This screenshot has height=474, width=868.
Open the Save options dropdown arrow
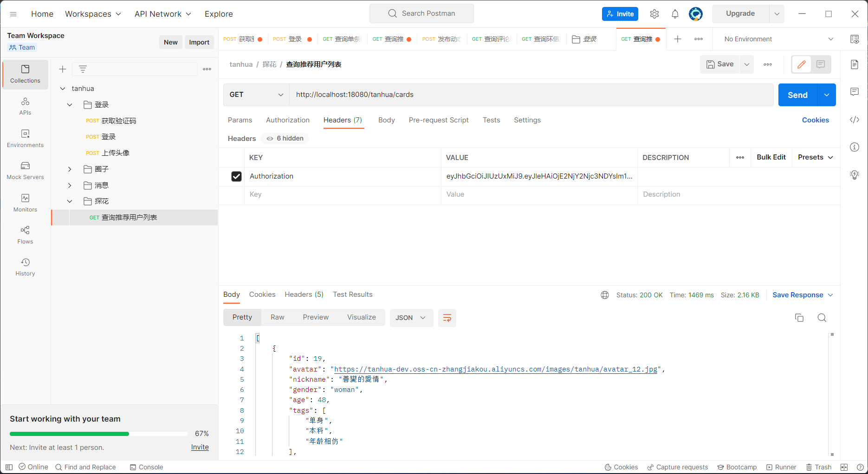pyautogui.click(x=747, y=64)
